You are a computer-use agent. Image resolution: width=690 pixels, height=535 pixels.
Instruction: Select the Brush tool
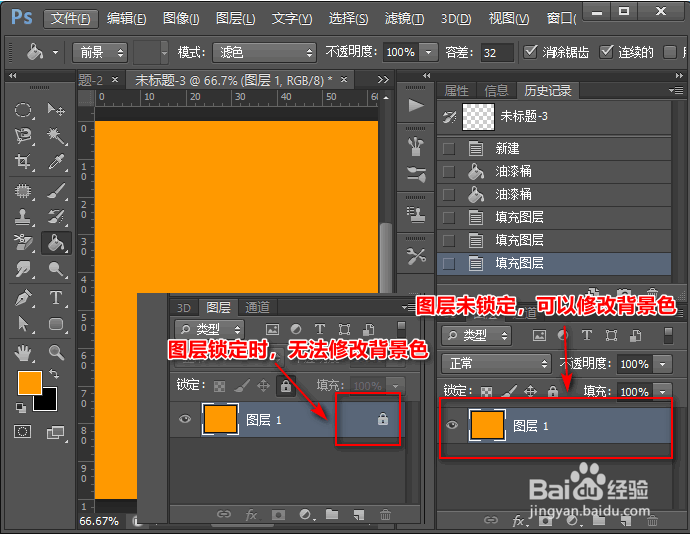(56, 191)
